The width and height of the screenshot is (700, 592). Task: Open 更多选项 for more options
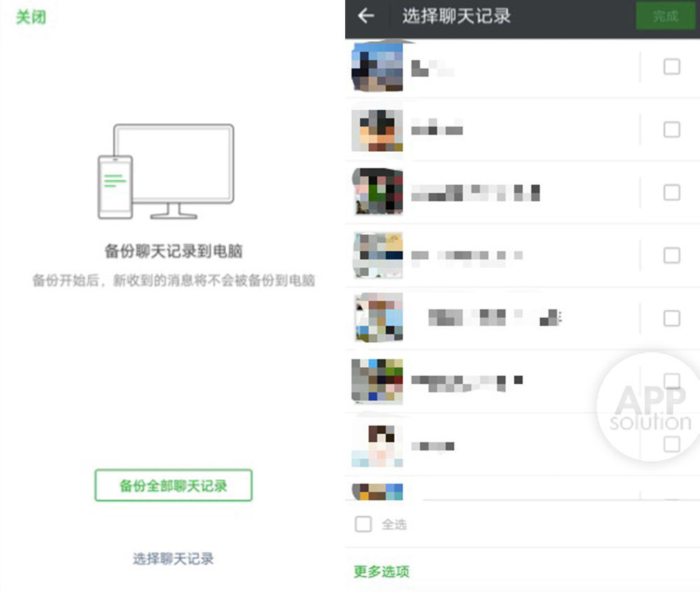click(x=380, y=571)
